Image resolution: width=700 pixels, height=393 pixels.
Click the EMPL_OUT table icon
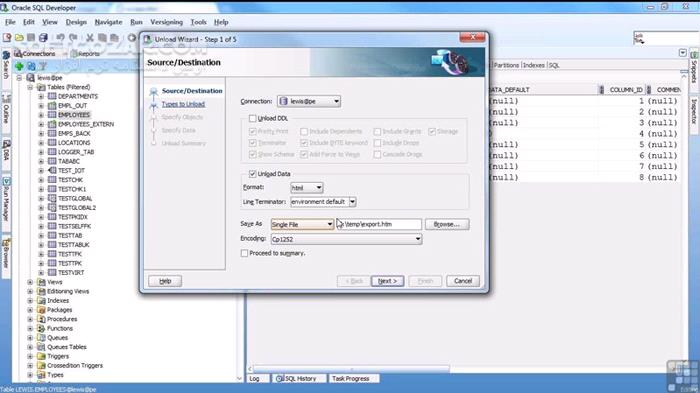(52, 105)
